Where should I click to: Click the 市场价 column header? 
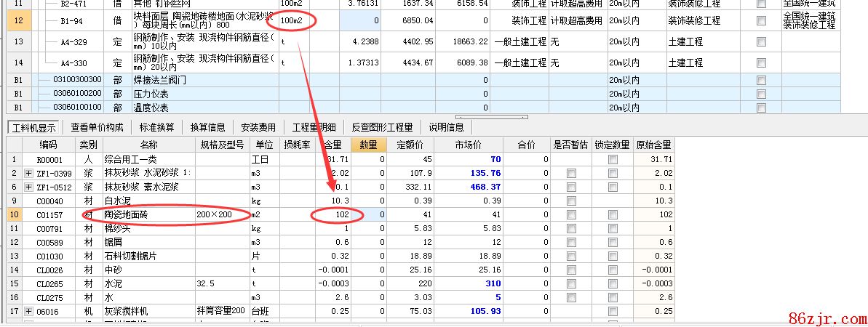[x=468, y=145]
